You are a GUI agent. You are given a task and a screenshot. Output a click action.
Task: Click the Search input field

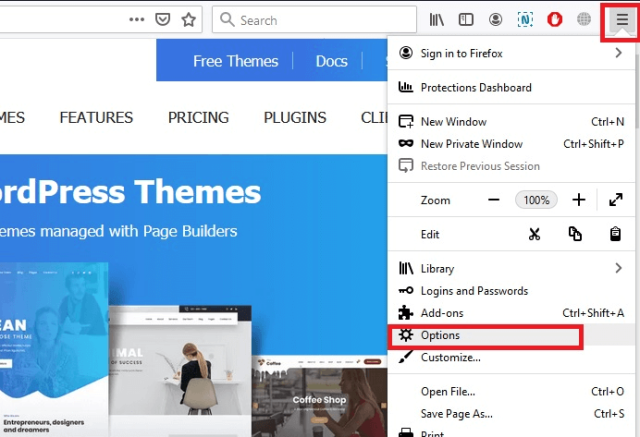(314, 20)
